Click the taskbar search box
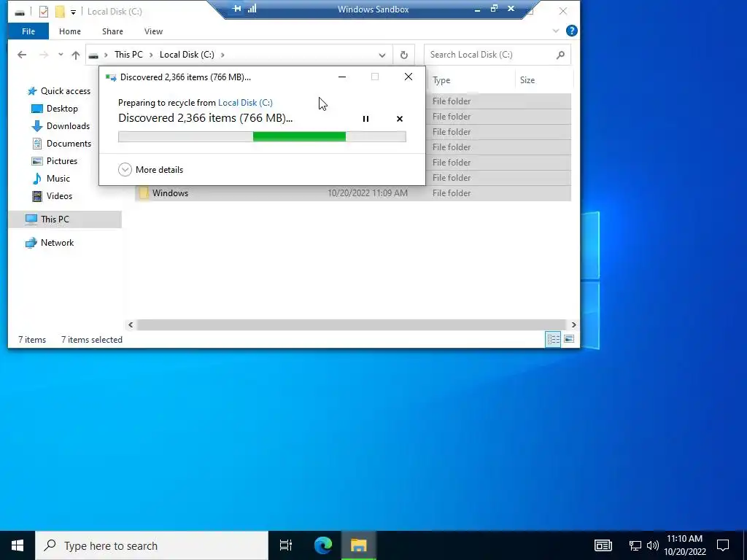 (x=152, y=545)
